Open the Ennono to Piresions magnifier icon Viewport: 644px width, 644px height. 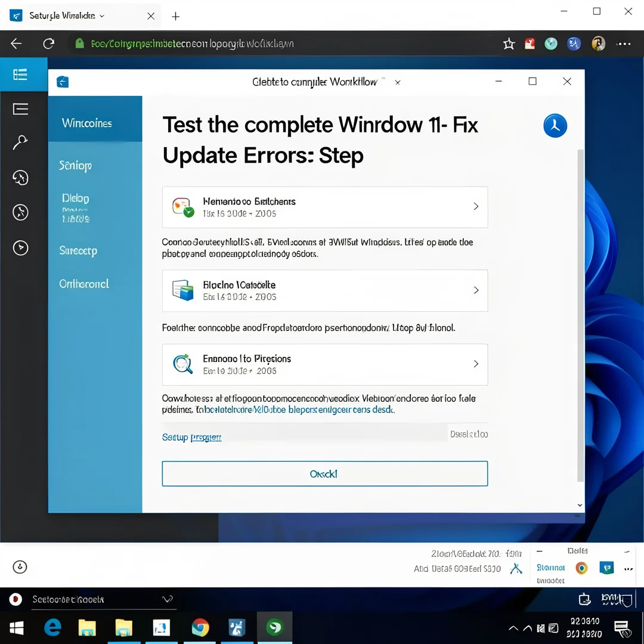[183, 364]
